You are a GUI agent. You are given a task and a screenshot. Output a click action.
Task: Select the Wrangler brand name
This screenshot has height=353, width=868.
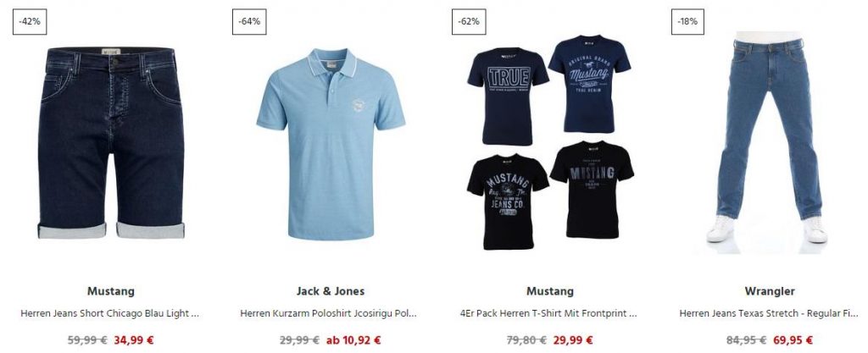click(x=770, y=291)
